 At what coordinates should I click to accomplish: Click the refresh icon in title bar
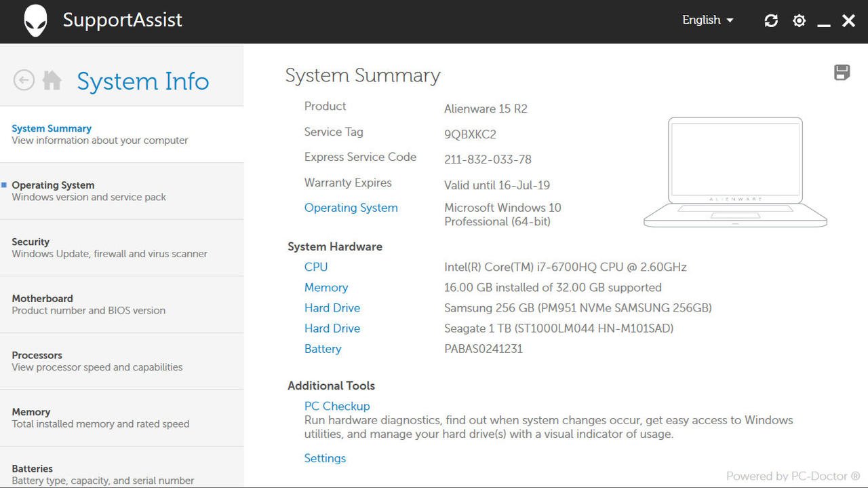coord(771,21)
